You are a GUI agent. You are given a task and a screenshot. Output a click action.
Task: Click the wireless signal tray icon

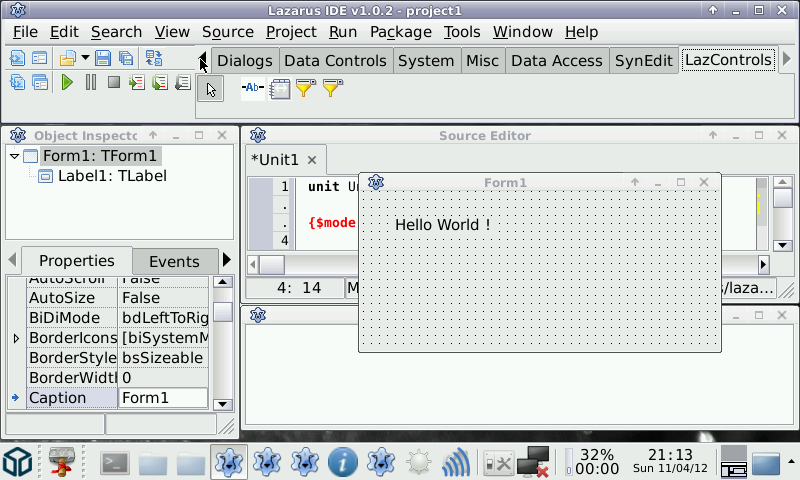(x=455, y=462)
